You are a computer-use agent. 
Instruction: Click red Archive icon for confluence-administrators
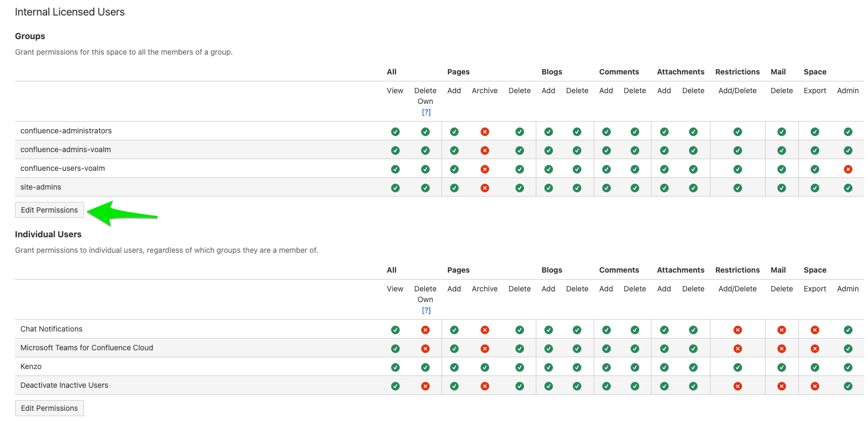coord(484,132)
